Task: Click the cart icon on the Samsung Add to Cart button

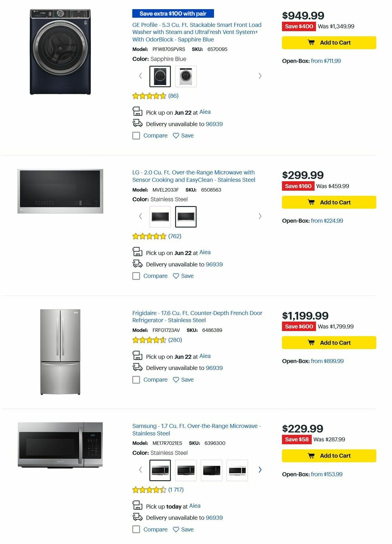Action: pos(312,455)
